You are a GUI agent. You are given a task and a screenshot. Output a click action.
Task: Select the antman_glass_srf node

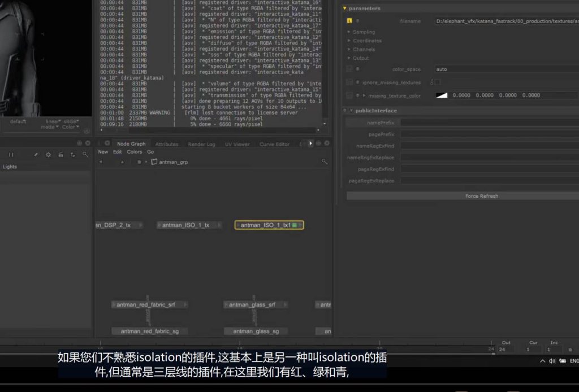(252, 305)
